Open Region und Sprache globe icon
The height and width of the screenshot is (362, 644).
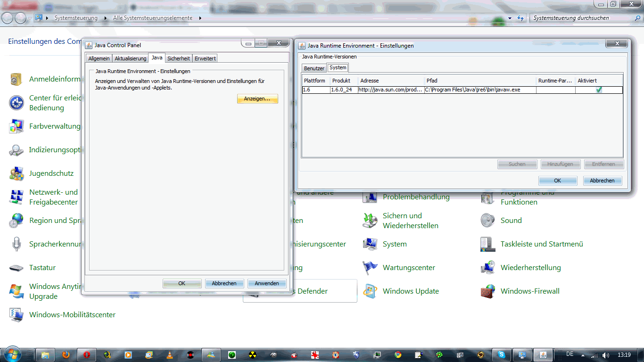pos(17,221)
